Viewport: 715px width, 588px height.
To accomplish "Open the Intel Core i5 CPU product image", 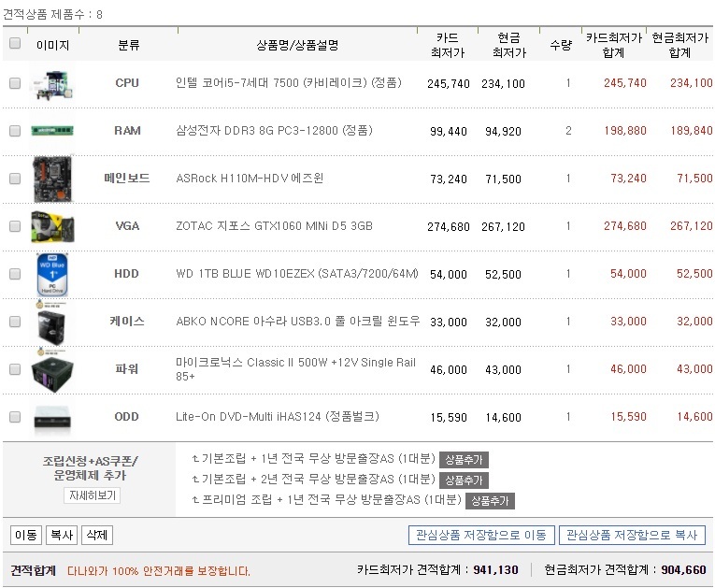I will point(52,84).
